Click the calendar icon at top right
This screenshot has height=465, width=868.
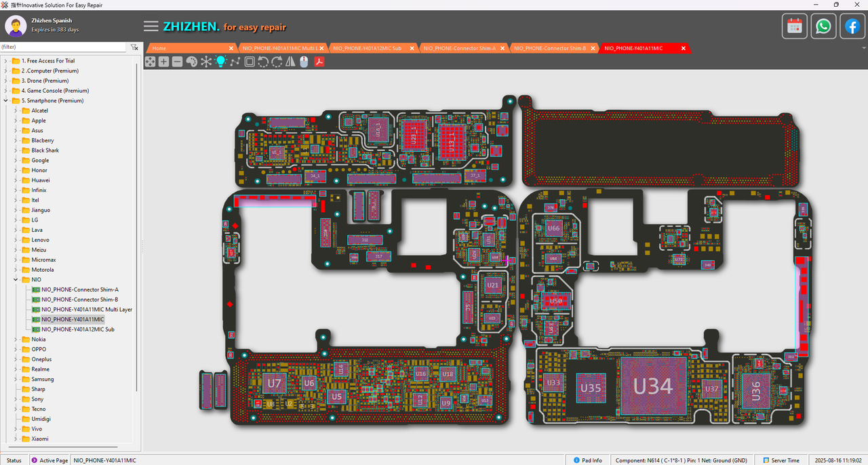click(794, 26)
